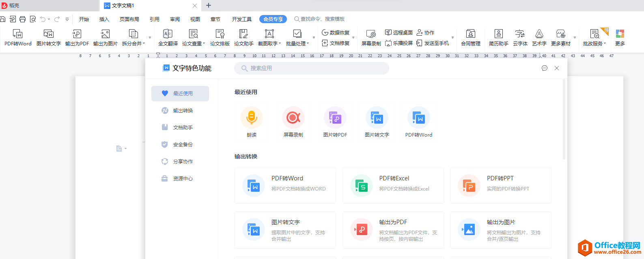
Task: Click 数据恢复 icon
Action: 336,32
